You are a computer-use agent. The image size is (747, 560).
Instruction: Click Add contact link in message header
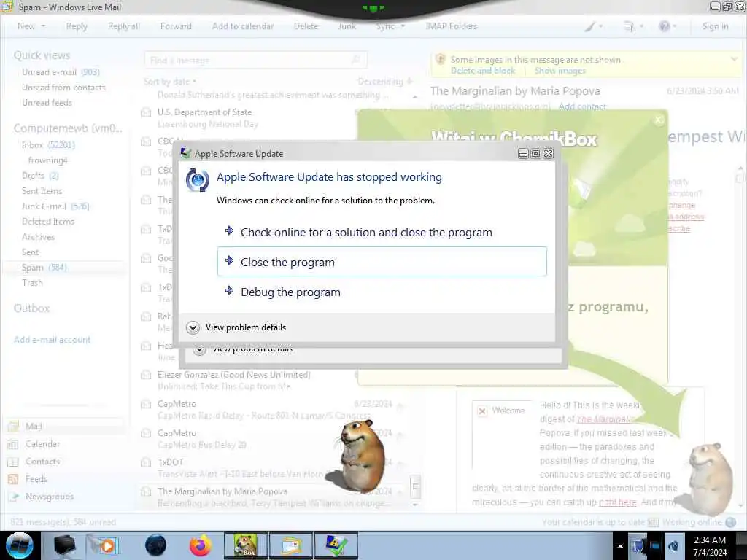coord(582,106)
